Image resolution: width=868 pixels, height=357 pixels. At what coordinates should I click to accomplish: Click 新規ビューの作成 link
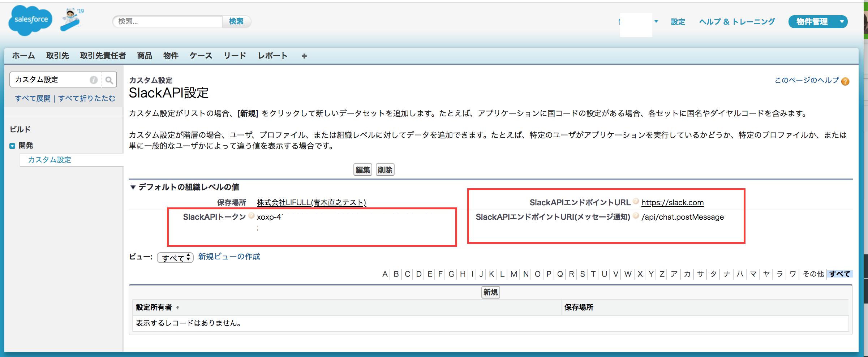(229, 257)
